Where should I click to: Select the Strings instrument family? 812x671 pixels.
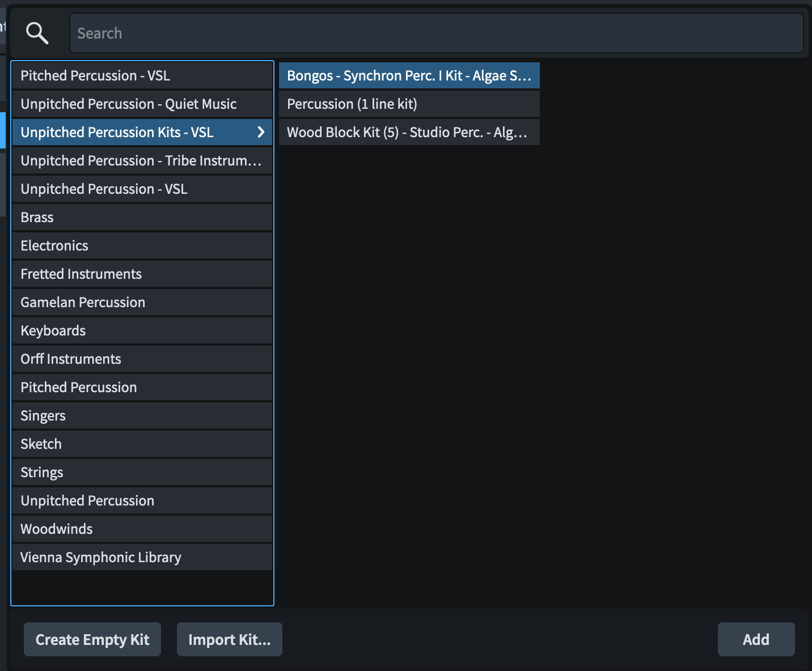click(142, 472)
